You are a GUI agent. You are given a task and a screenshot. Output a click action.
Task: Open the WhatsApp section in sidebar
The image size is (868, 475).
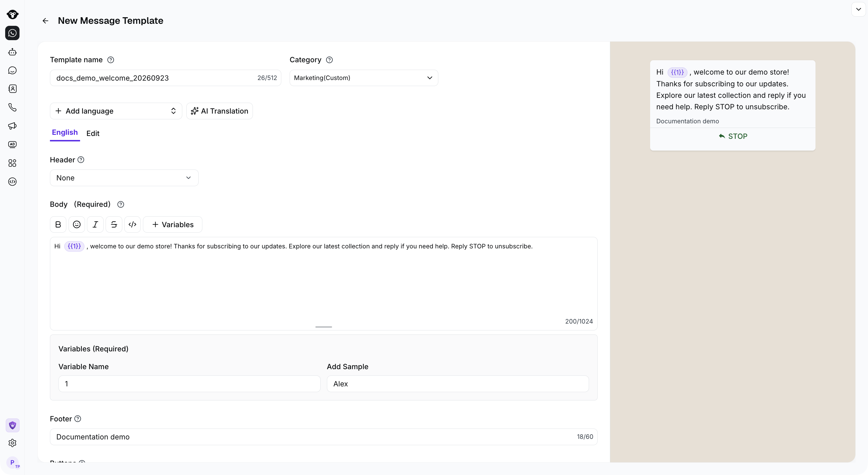12,33
